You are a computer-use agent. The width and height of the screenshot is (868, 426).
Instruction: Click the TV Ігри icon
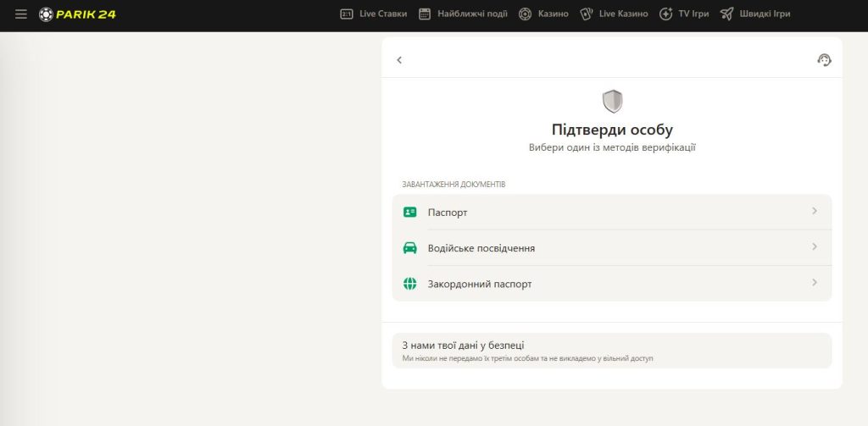(665, 14)
